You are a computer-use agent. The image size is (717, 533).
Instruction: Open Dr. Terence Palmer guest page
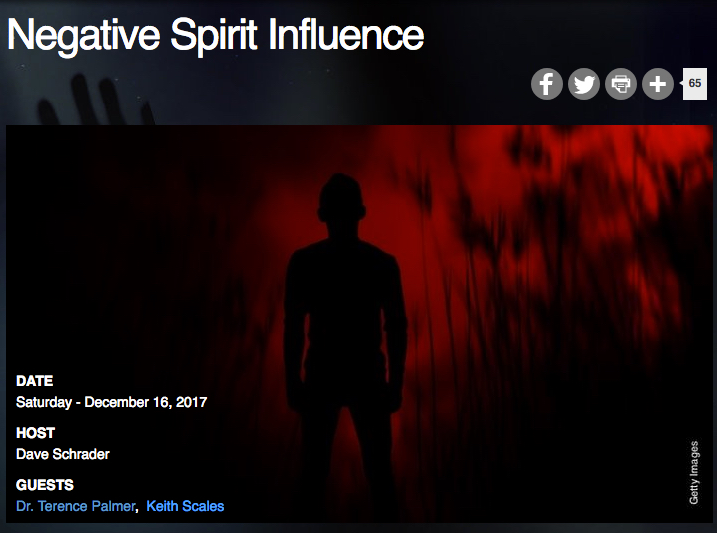pos(75,506)
